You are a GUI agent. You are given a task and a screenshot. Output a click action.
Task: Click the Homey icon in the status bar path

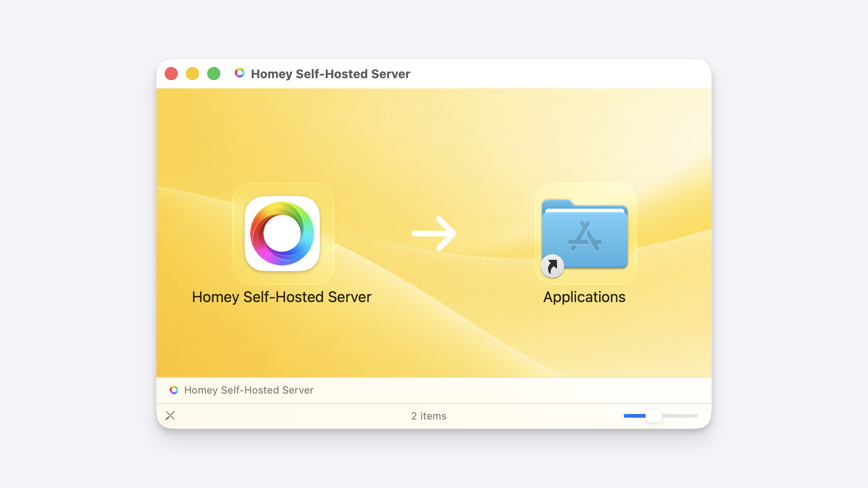[x=174, y=390]
